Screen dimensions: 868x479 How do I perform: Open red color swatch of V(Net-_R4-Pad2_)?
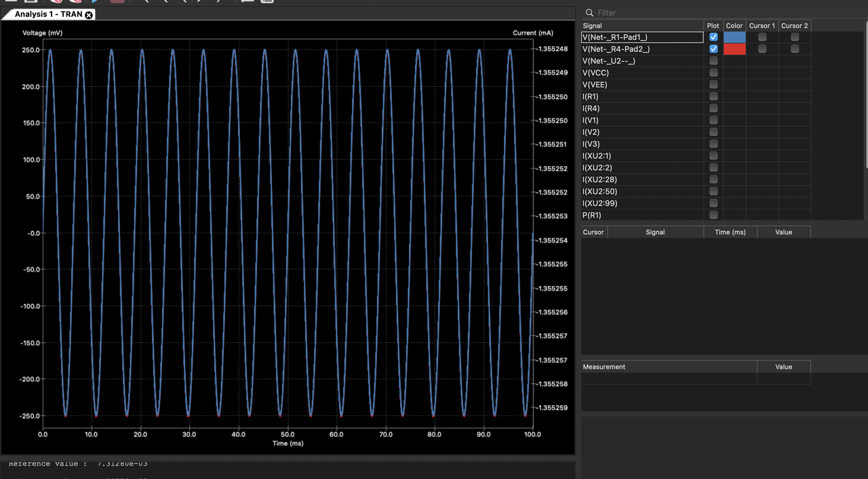[734, 49]
